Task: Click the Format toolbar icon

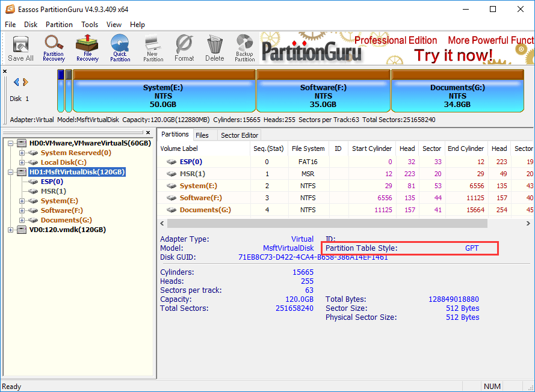Action: click(184, 49)
